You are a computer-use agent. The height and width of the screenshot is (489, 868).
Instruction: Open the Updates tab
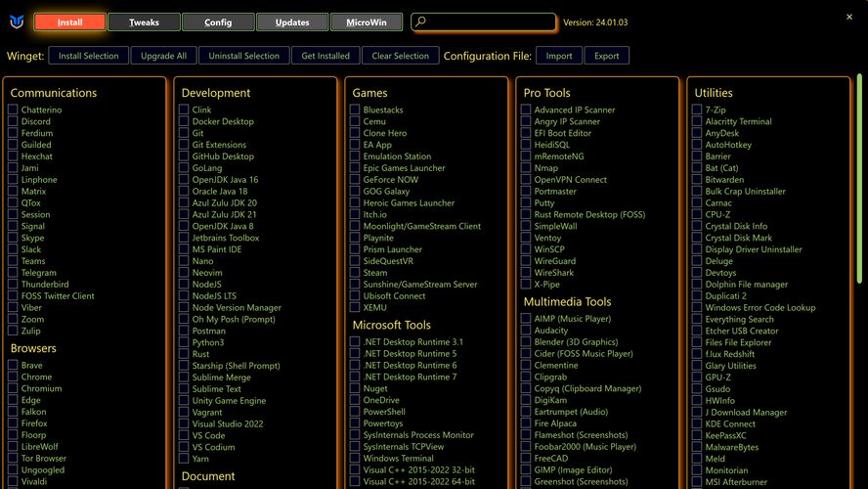pos(292,22)
